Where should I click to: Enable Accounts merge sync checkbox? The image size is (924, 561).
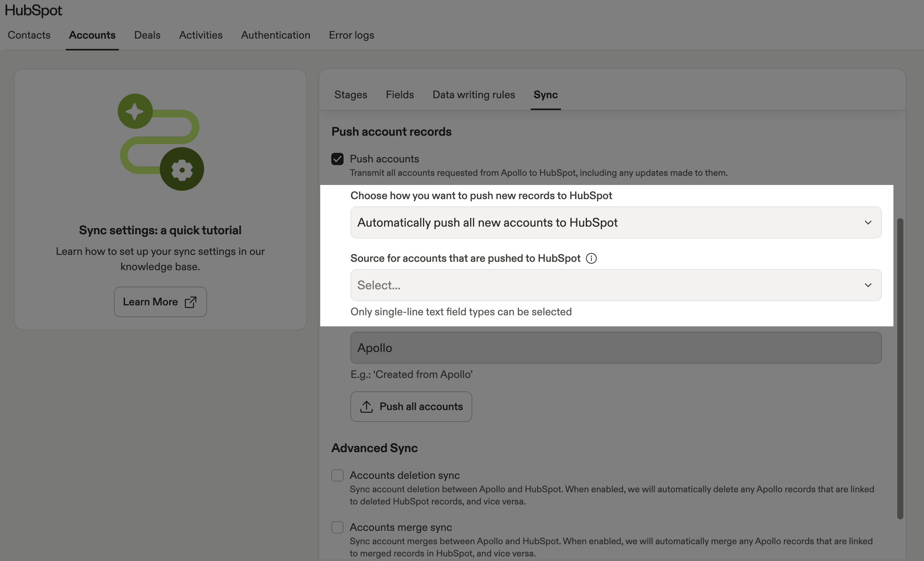pyautogui.click(x=337, y=527)
